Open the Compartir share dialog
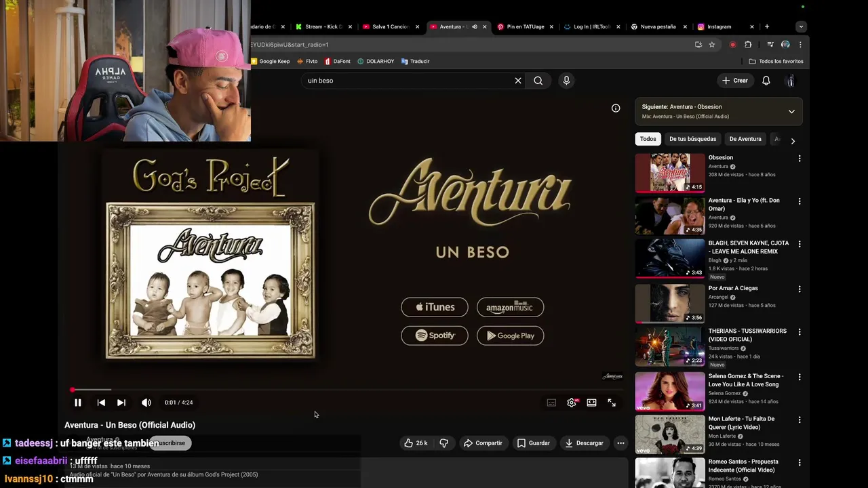The image size is (868, 488). pos(483,443)
